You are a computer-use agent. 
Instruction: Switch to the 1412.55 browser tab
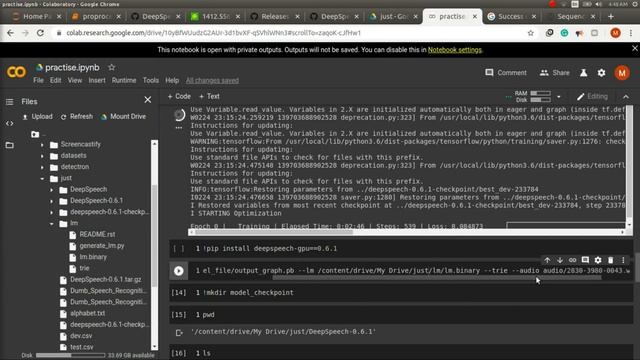(x=215, y=16)
